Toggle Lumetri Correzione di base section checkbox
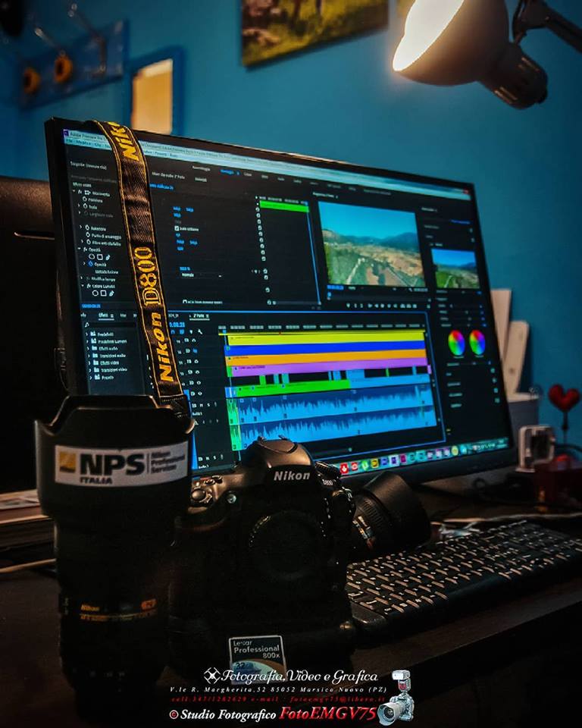The height and width of the screenshot is (728, 582). pos(471,231)
